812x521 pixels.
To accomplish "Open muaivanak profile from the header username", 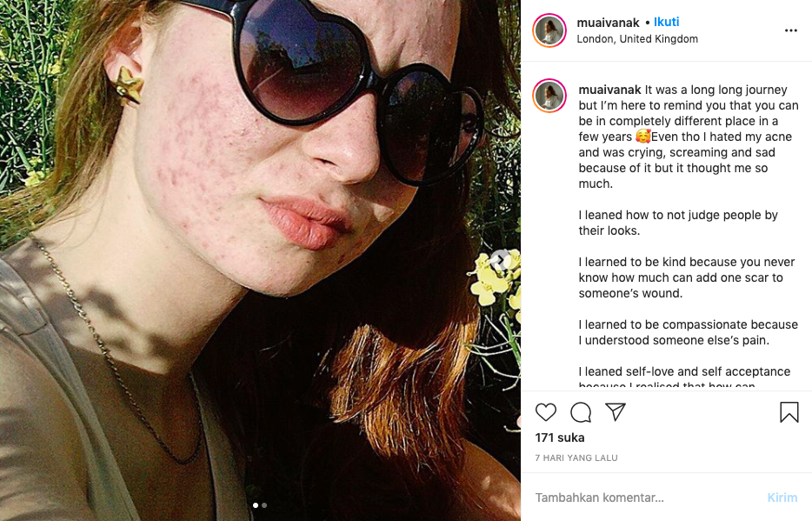I will click(609, 22).
